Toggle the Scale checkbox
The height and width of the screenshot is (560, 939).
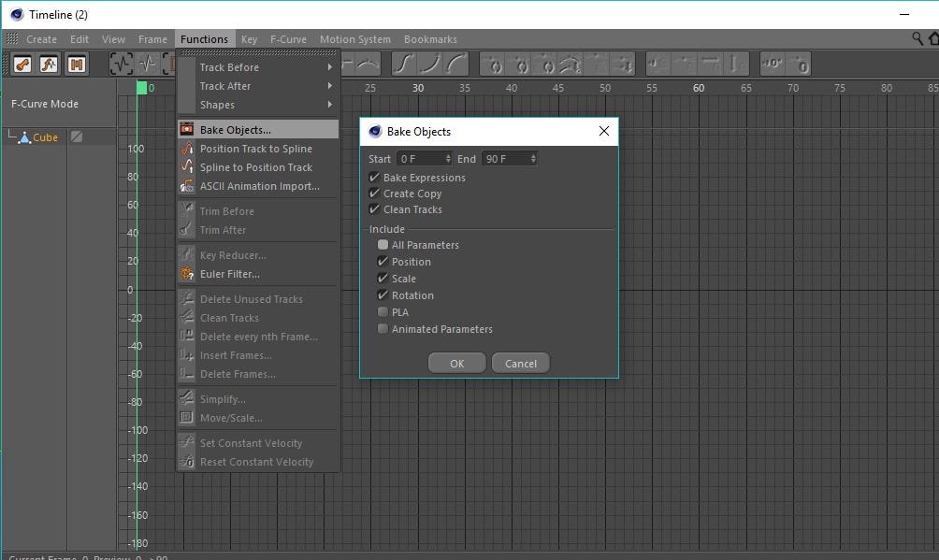[x=383, y=278]
